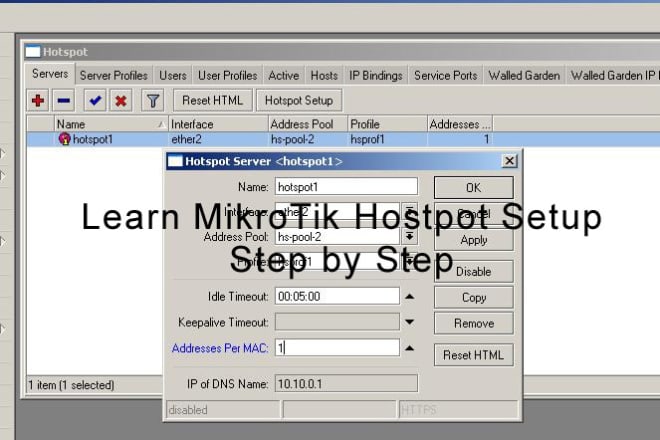Click Reset HTML button in server dialog

[474, 355]
